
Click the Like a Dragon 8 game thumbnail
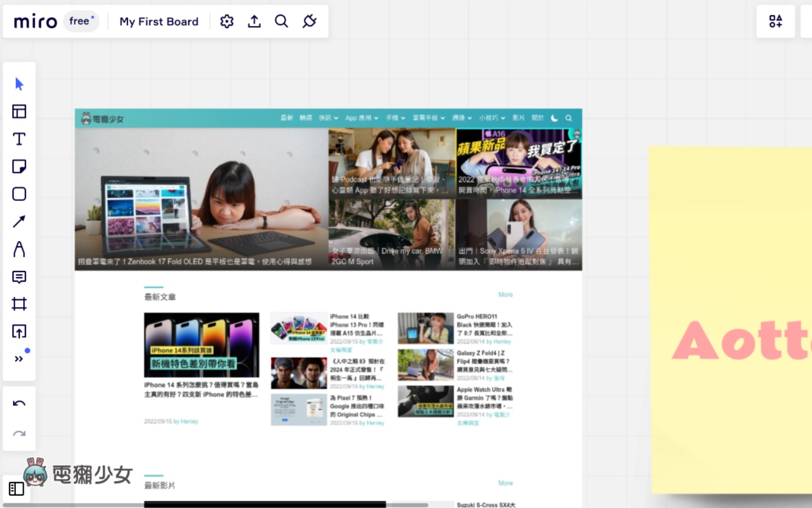pyautogui.click(x=299, y=373)
